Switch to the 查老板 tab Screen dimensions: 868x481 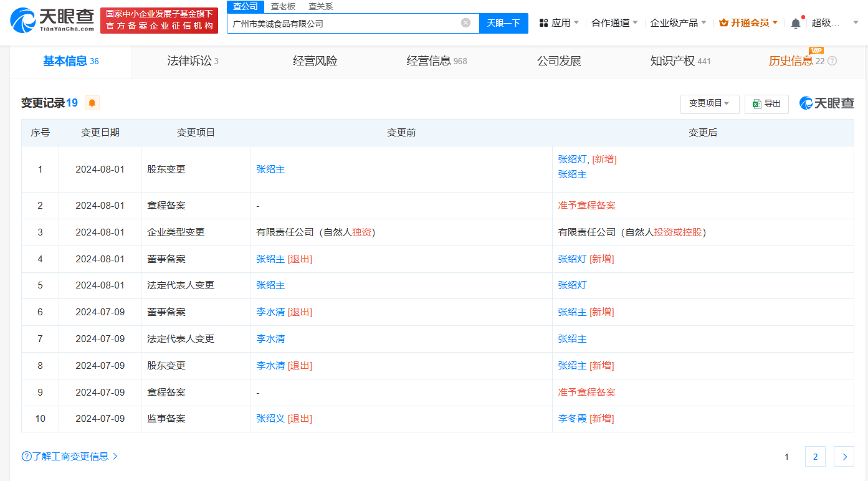(284, 6)
